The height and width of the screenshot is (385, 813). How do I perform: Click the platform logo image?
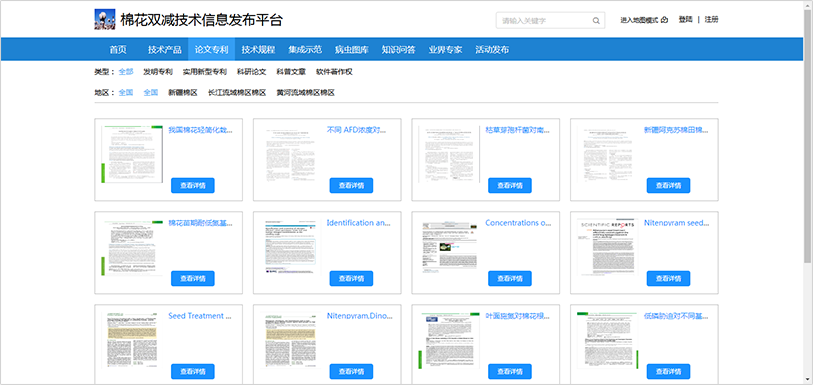pyautogui.click(x=105, y=20)
